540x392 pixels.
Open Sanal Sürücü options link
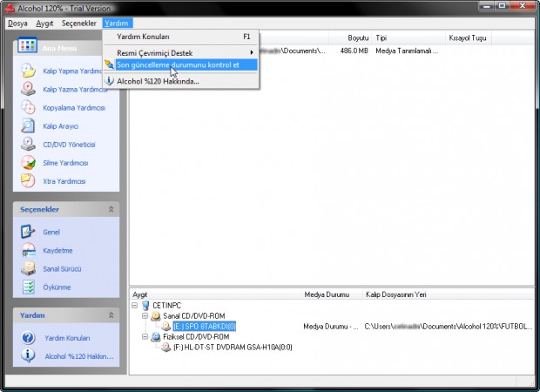[x=62, y=268]
